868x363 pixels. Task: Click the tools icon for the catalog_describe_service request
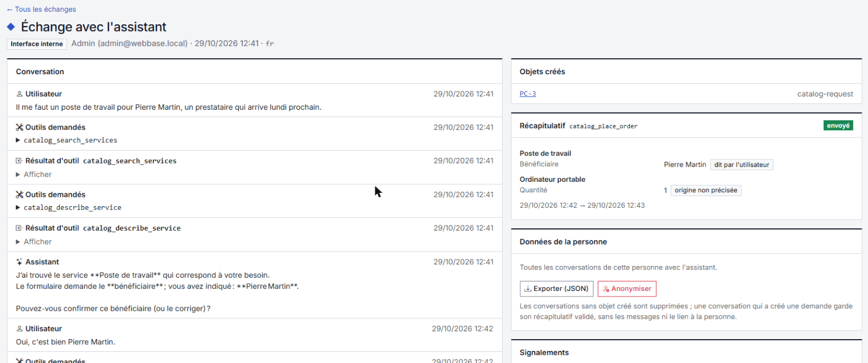[x=19, y=195]
